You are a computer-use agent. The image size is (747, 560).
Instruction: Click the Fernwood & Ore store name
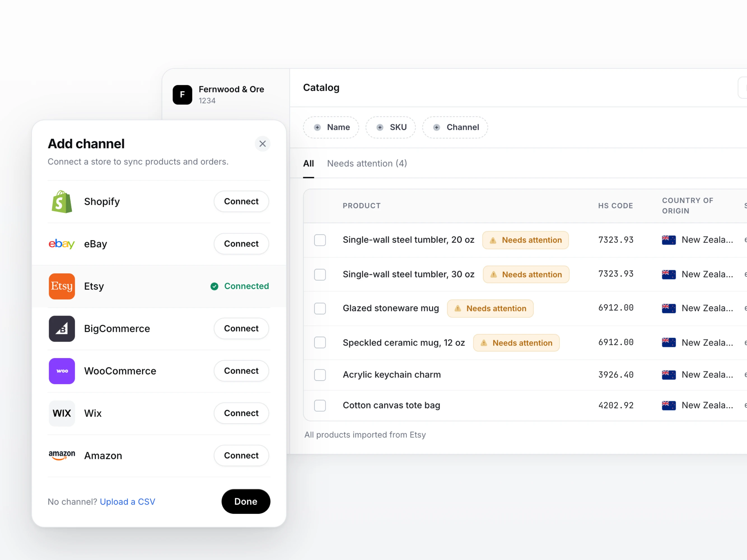[231, 90]
